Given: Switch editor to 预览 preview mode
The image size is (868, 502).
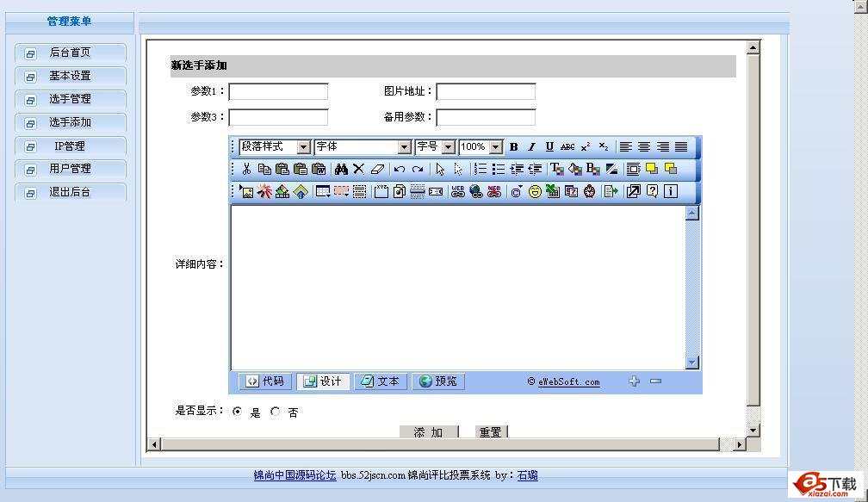Looking at the screenshot, I should (x=437, y=381).
